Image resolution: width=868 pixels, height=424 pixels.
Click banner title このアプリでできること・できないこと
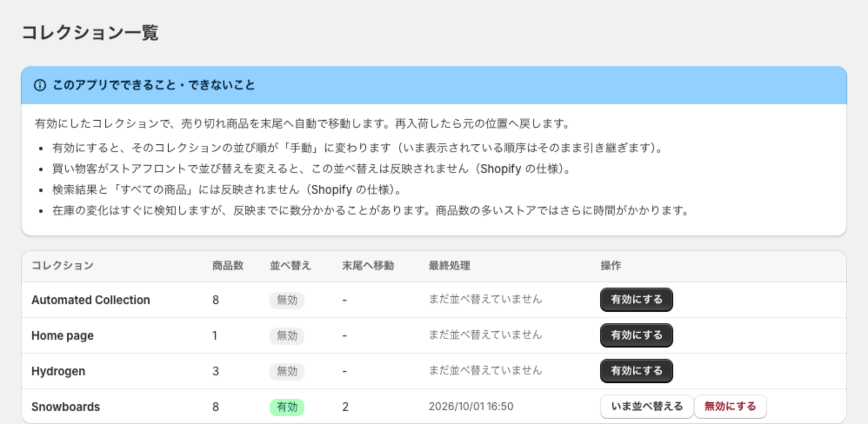154,85
